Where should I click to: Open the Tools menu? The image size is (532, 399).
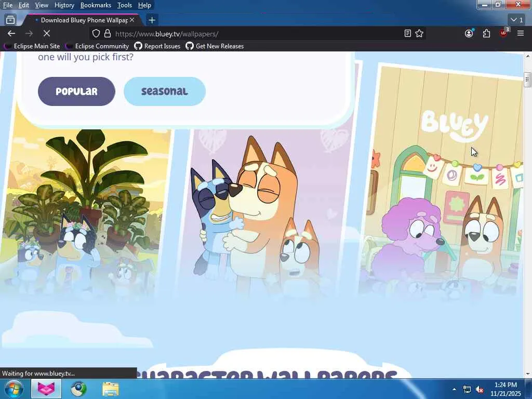[125, 5]
